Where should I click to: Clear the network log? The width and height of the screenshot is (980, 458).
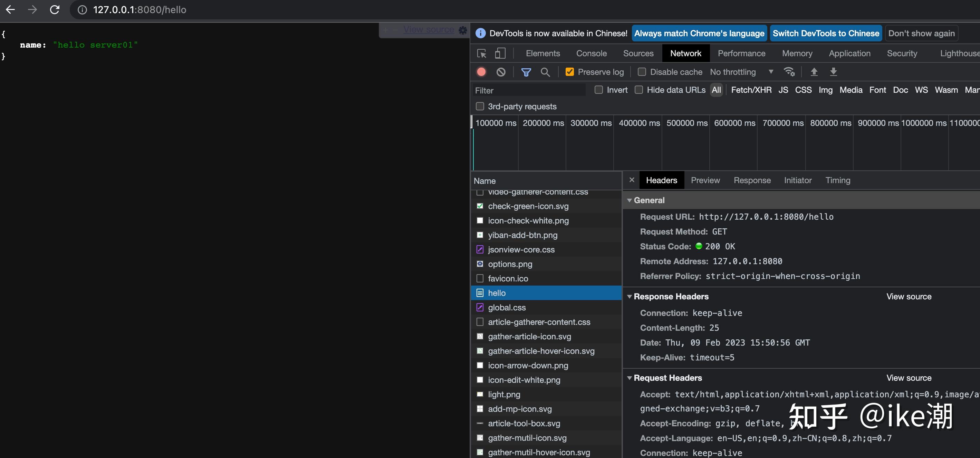click(x=501, y=72)
